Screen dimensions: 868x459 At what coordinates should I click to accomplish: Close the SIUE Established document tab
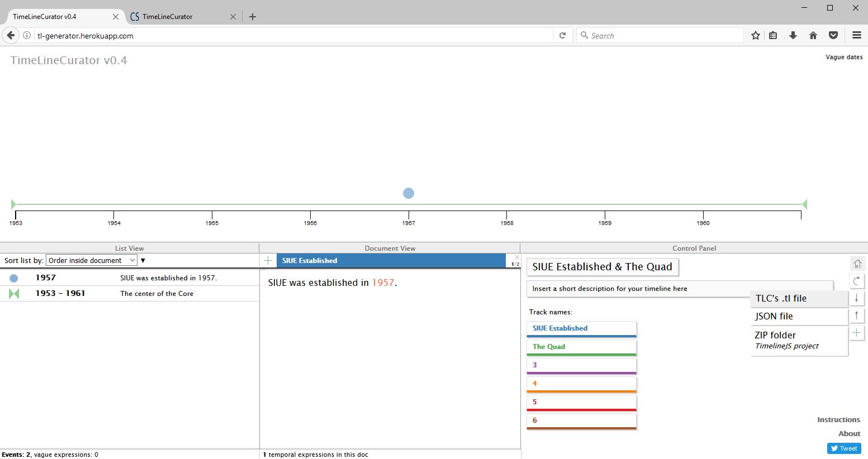[x=517, y=257]
